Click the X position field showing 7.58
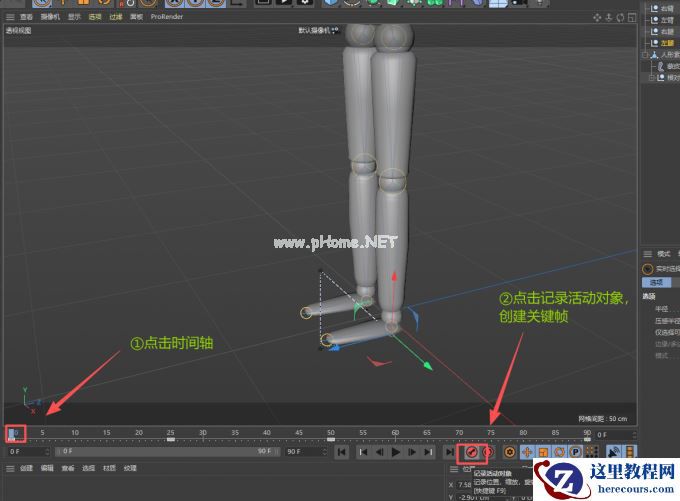 pos(464,485)
